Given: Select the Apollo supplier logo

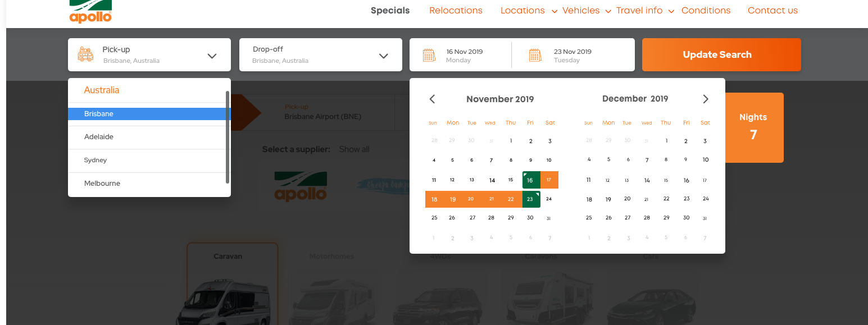Looking at the screenshot, I should (x=301, y=186).
